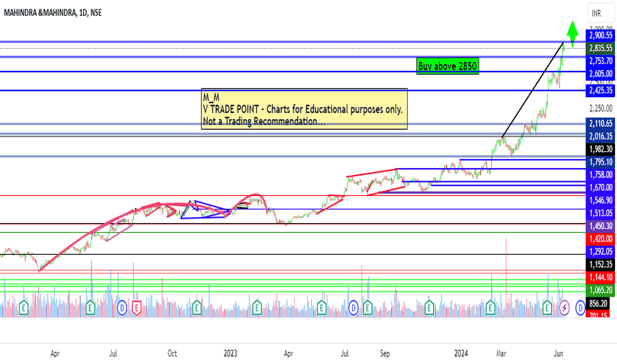Open the earnings marker between Apr and Jul 2023
617x364 pixels.
coord(322,308)
